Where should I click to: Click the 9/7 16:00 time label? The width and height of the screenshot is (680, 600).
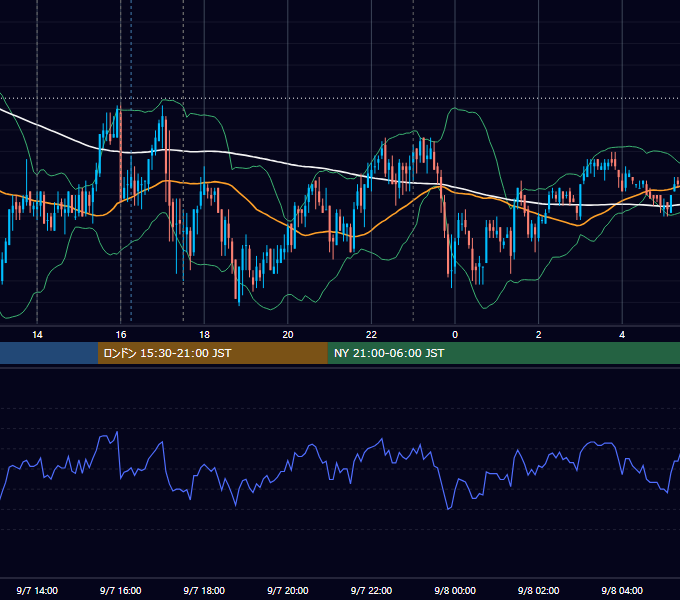pos(121,591)
